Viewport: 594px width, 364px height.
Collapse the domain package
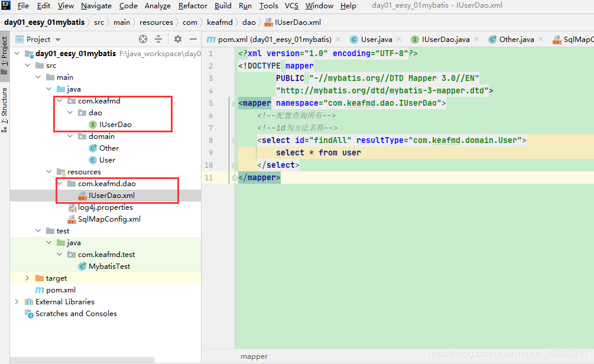pyautogui.click(x=70, y=136)
